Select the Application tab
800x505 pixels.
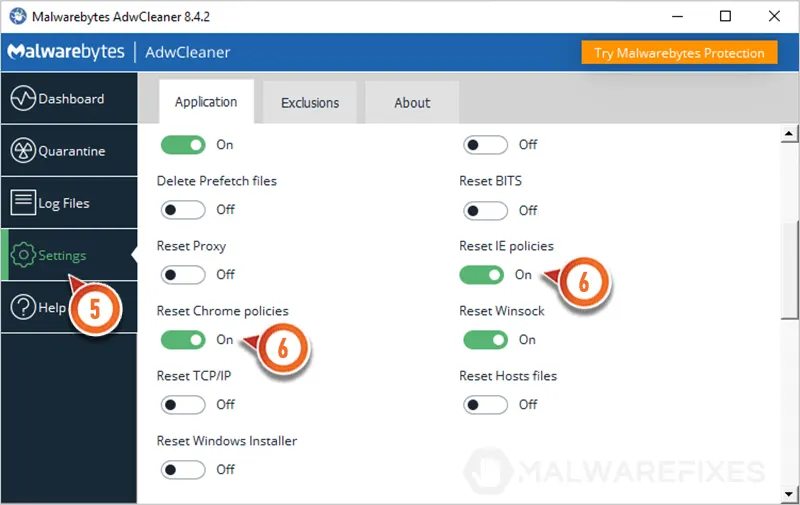click(x=206, y=102)
